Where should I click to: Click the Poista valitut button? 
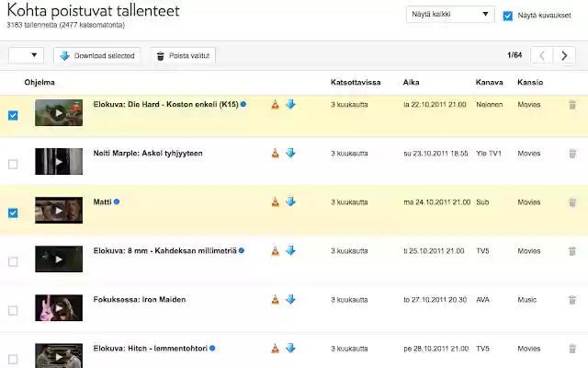tap(183, 55)
